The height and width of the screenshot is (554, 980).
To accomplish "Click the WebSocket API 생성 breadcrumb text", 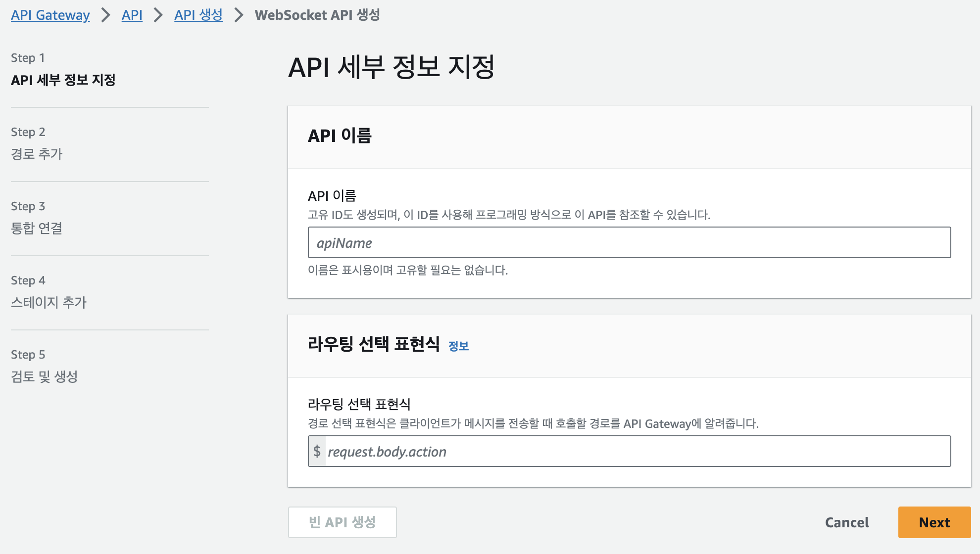I will point(317,15).
